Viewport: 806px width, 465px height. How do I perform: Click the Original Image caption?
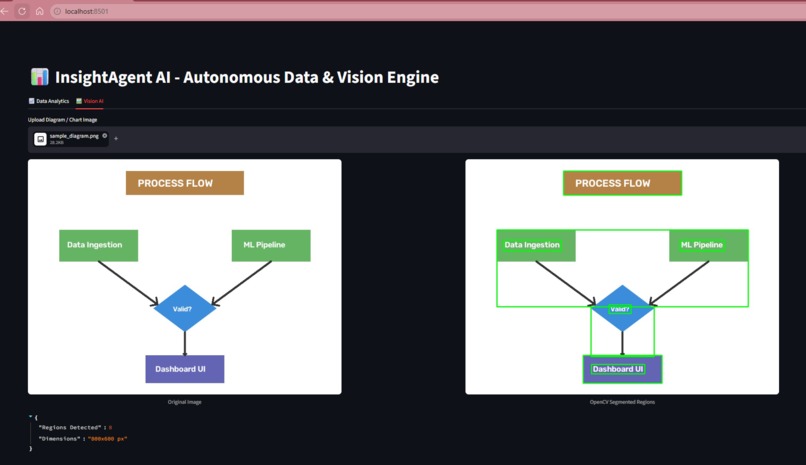click(x=185, y=402)
